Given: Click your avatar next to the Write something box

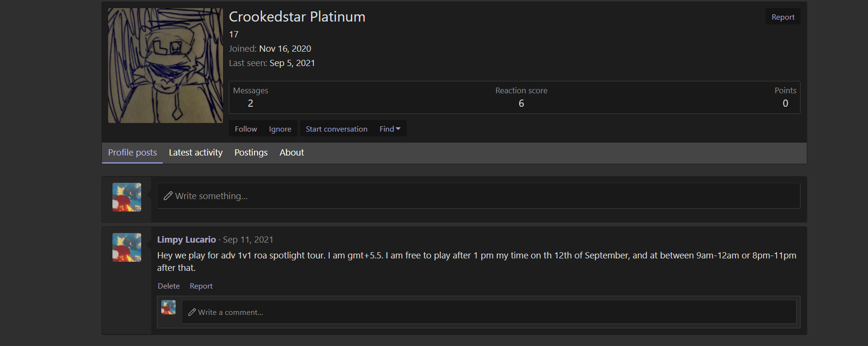Looking at the screenshot, I should 127,197.
